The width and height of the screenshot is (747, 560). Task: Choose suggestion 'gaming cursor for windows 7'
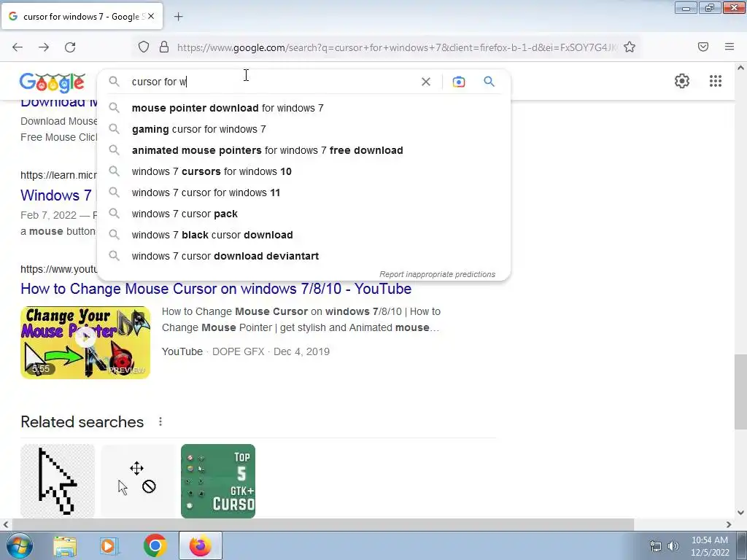point(303,129)
